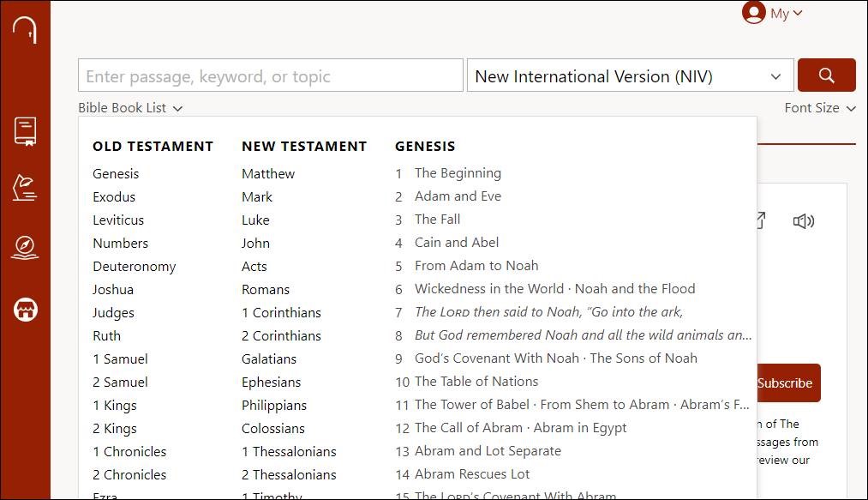Image resolution: width=868 pixels, height=500 pixels.
Task: Switch to the New Testament column
Action: (x=304, y=146)
